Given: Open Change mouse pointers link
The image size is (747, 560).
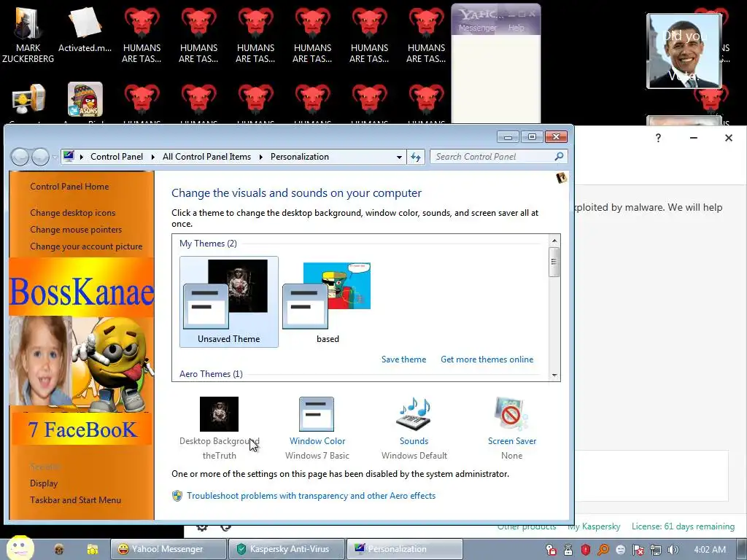Looking at the screenshot, I should 76,230.
